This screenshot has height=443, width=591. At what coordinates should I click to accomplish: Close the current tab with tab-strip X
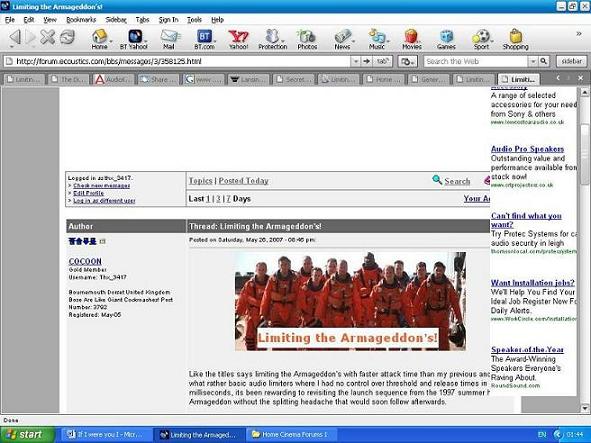pos(580,78)
